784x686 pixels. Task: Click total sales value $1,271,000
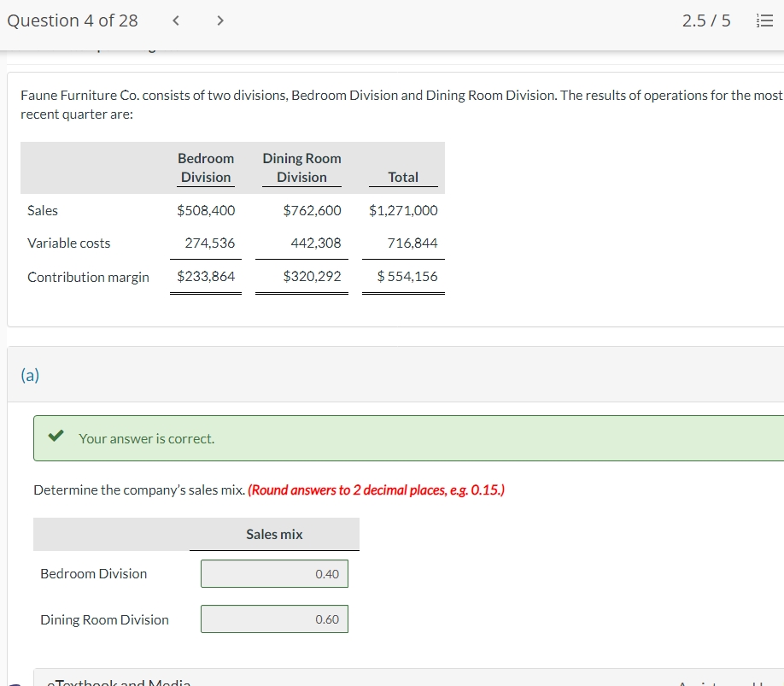click(403, 210)
